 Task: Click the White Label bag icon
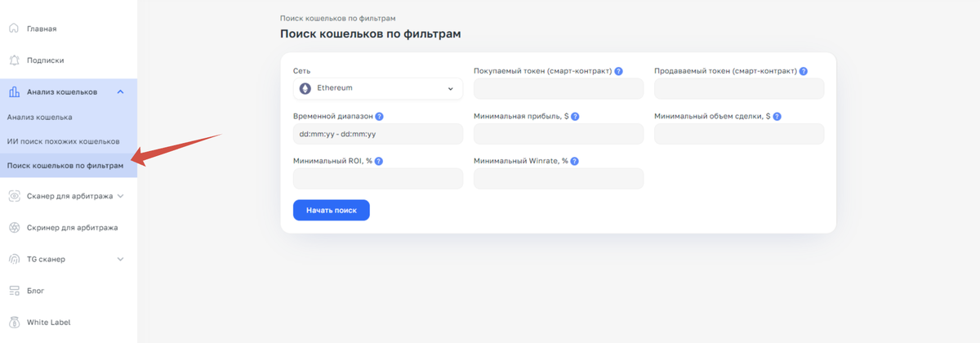click(14, 322)
